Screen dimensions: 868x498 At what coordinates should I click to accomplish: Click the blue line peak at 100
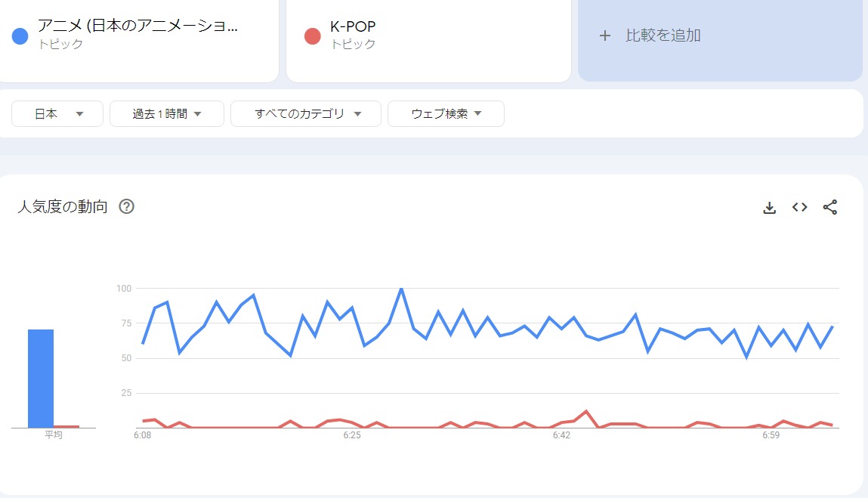[401, 289]
